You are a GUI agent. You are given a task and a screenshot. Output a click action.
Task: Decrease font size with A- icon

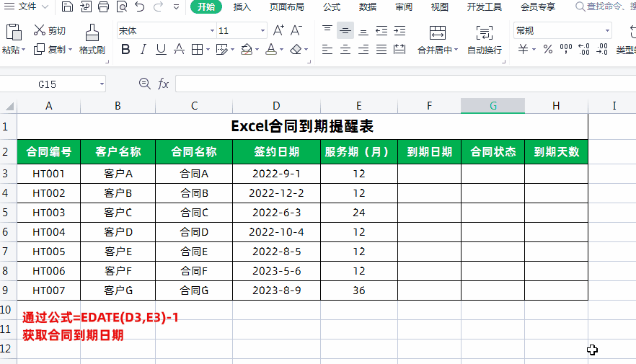[296, 30]
